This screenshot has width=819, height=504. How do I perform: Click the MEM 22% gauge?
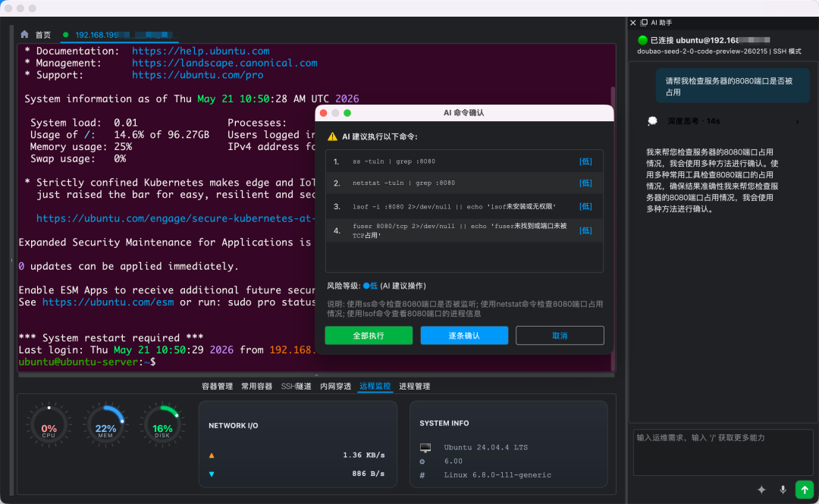(x=105, y=426)
